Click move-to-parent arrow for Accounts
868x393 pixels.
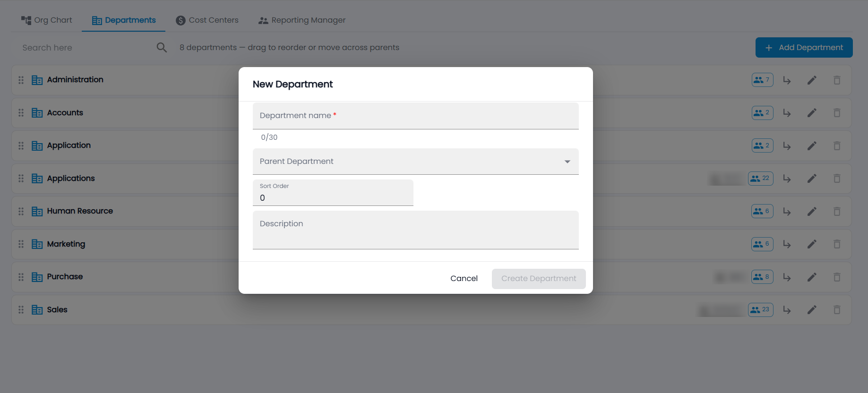(x=787, y=113)
